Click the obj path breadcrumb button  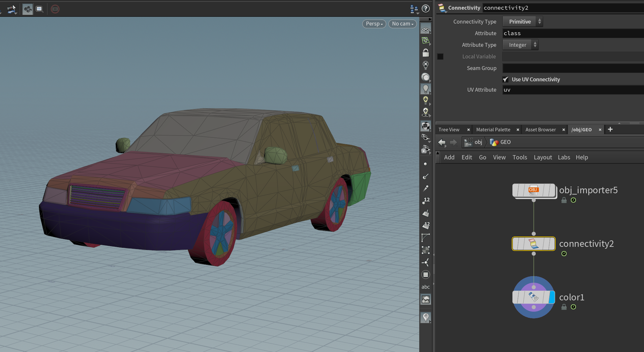[x=474, y=142]
